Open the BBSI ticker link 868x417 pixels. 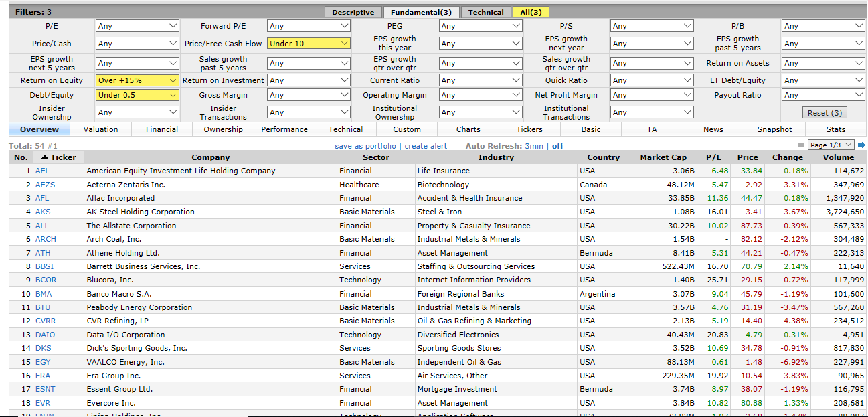tap(45, 266)
